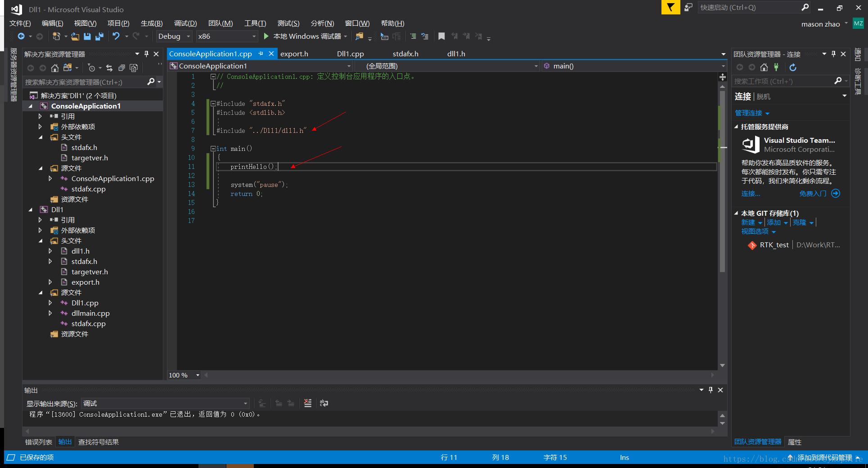Toggle Show All Files in Solution Explorer

[134, 68]
